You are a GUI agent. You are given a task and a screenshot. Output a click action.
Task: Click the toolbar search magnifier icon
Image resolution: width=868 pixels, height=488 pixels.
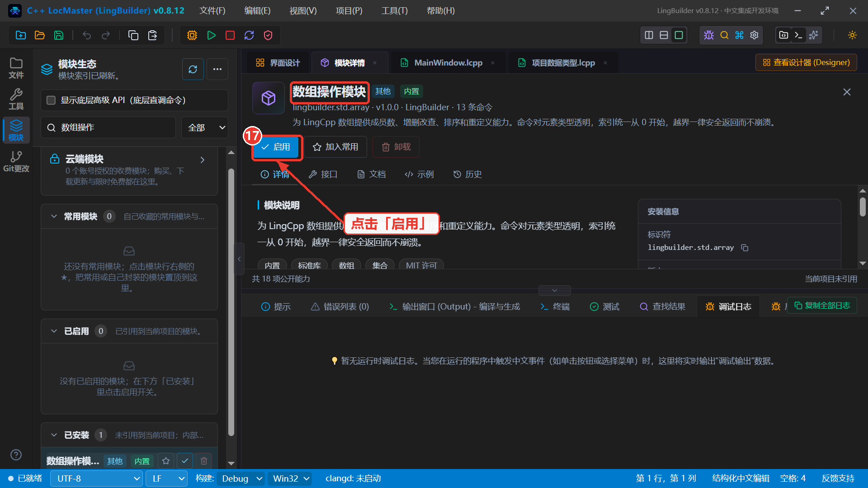(724, 35)
